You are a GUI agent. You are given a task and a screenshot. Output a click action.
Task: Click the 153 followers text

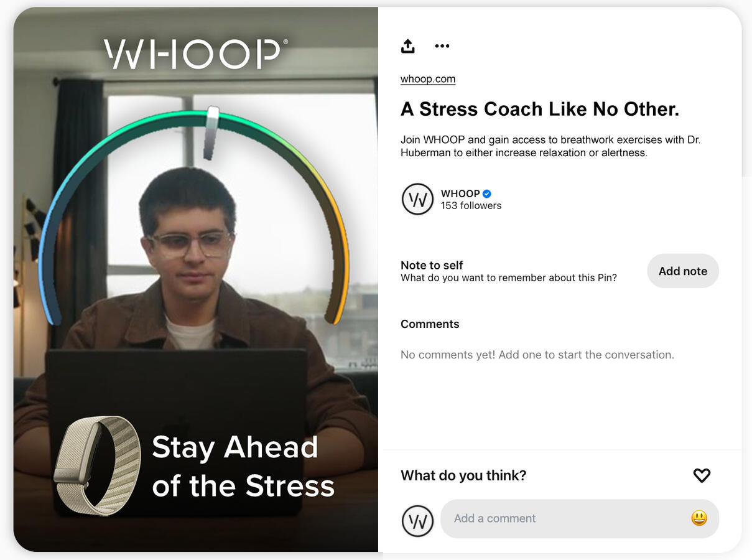click(471, 206)
